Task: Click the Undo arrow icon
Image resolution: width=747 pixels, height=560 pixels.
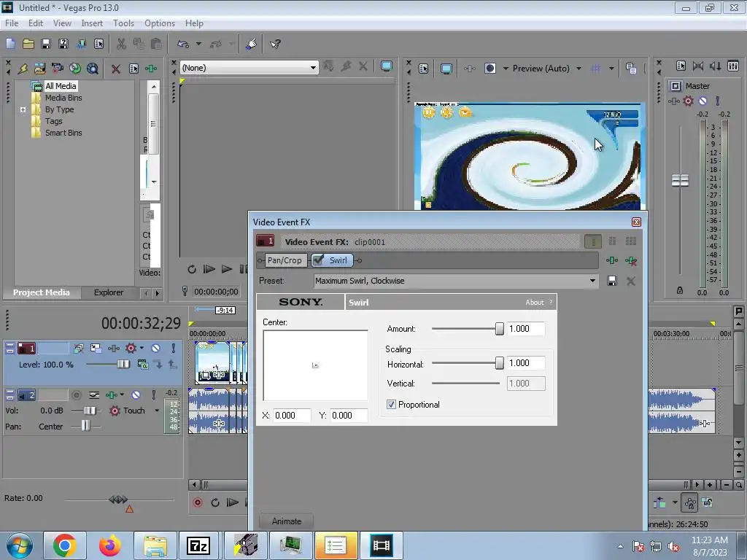Action: click(x=183, y=44)
